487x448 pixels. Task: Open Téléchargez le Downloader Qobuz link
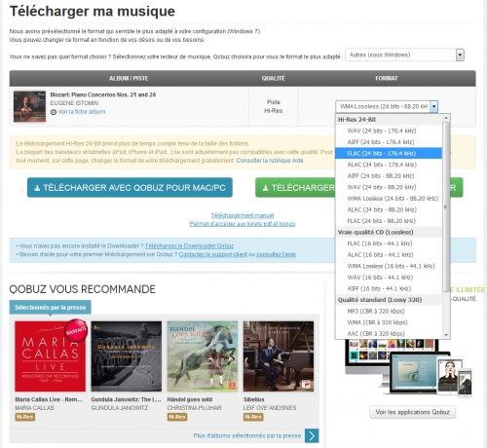pos(189,246)
